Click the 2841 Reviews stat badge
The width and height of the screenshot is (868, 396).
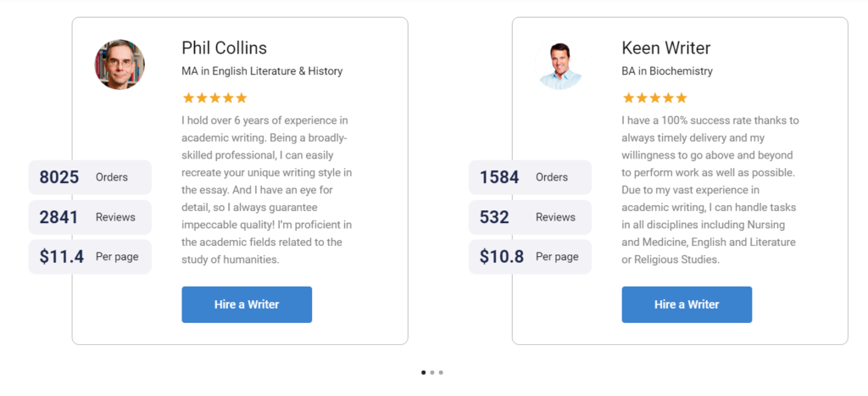point(90,217)
